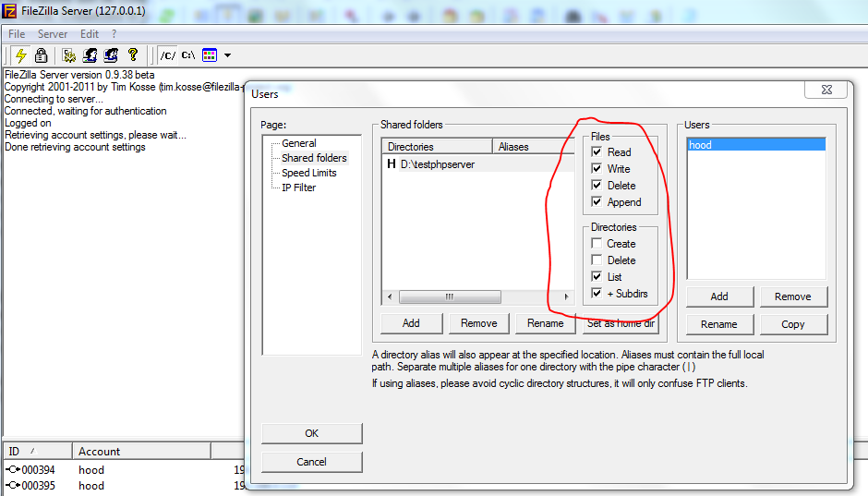Click the Aliases column header

tap(534, 146)
